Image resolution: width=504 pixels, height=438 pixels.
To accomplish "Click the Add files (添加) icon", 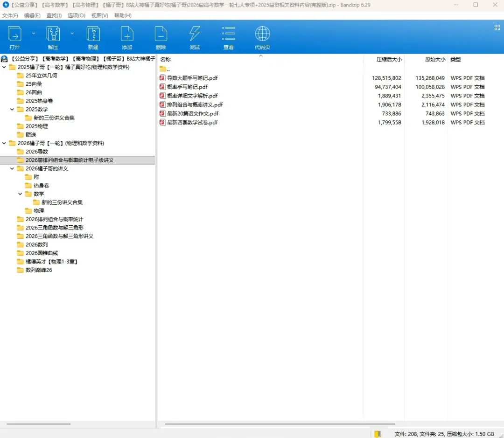I will pyautogui.click(x=127, y=34).
